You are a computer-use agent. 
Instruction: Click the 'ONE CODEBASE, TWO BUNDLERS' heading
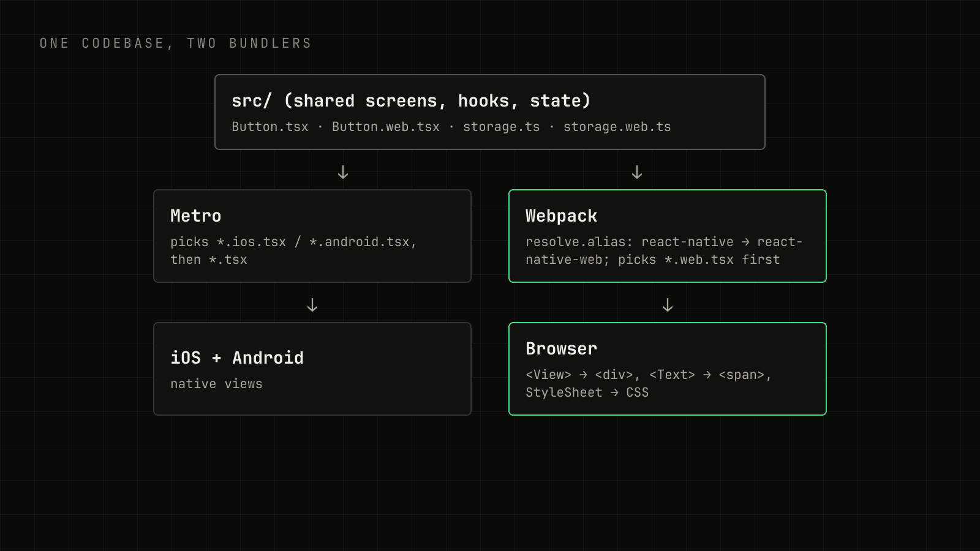(x=176, y=43)
